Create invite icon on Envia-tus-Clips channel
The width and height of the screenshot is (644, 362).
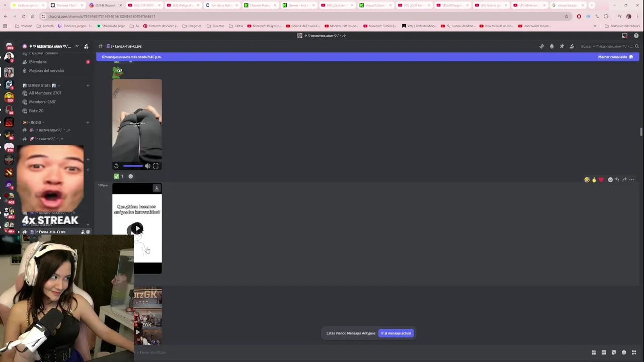point(83,232)
